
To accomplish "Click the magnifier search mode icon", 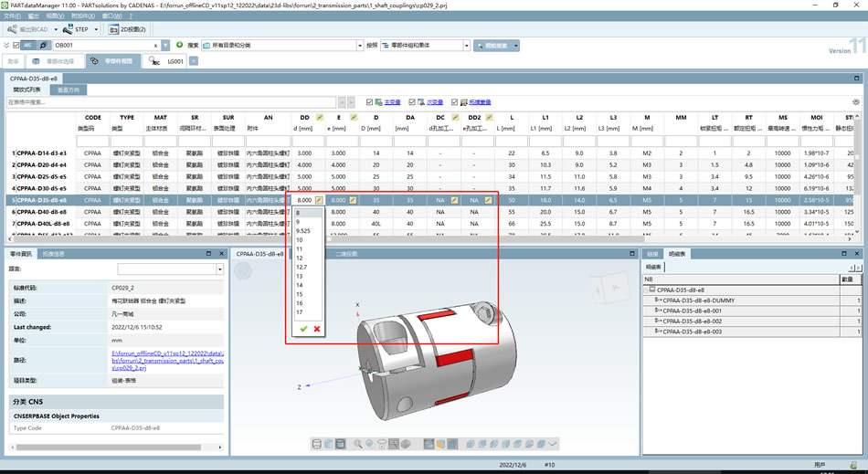I will tap(43, 46).
